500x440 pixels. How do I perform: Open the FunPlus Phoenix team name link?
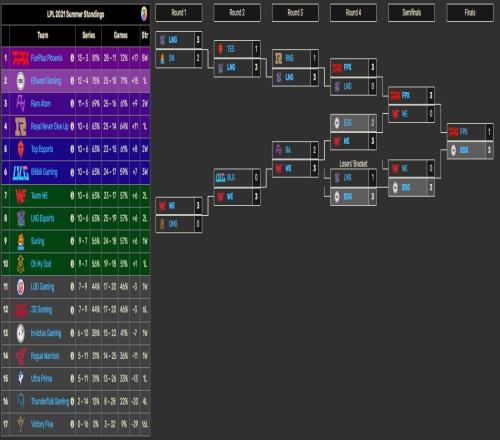coord(47,58)
